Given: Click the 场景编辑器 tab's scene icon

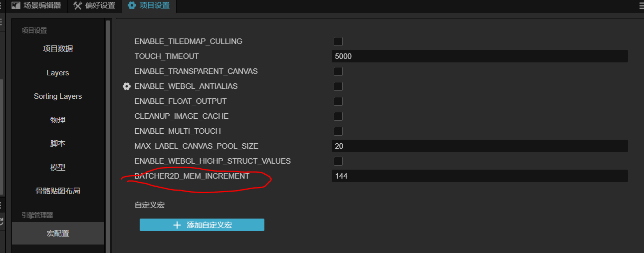Looking at the screenshot, I should click(x=16, y=6).
